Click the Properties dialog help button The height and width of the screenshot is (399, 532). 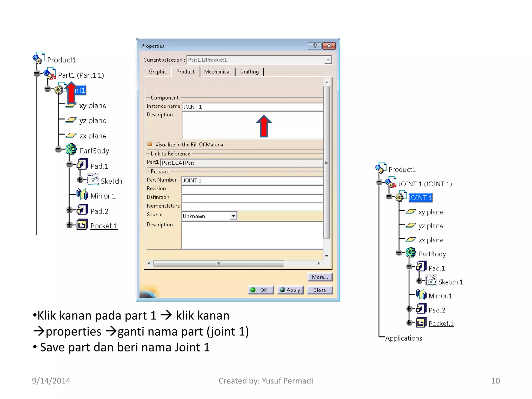(315, 46)
